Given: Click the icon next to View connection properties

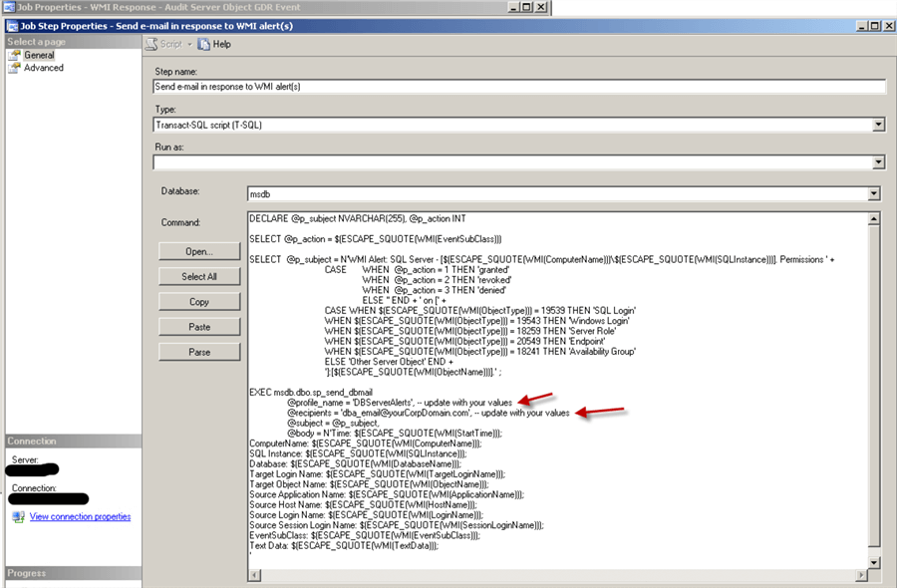Looking at the screenshot, I should (x=16, y=516).
